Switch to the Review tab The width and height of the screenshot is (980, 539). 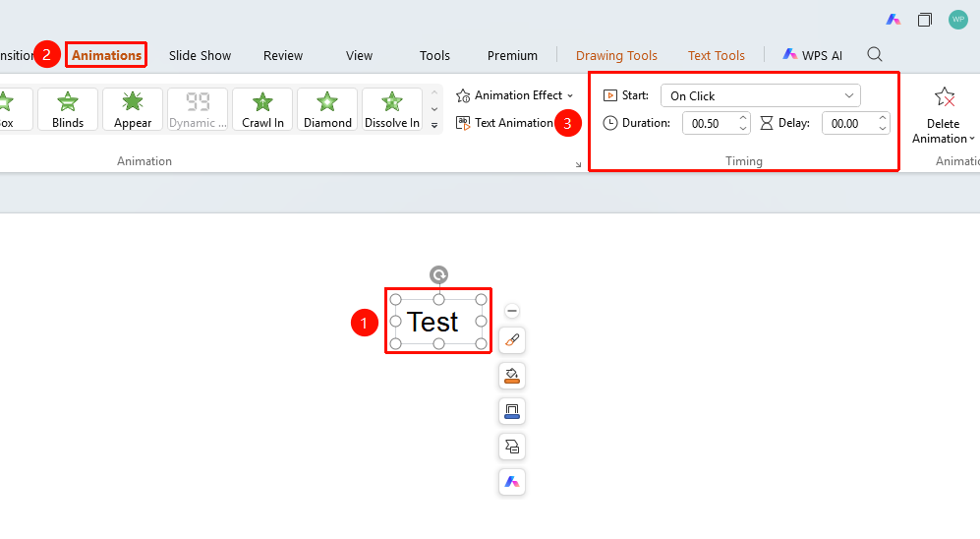283,56
